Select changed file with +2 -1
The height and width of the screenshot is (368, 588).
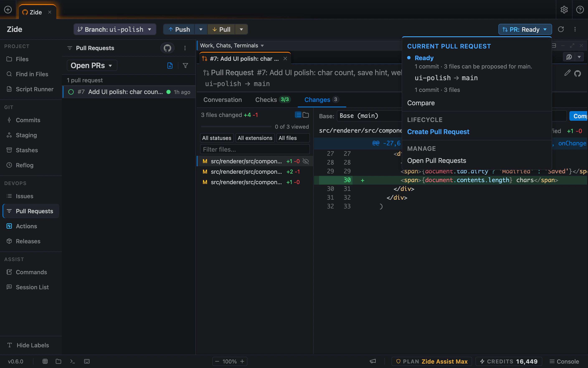pyautogui.click(x=255, y=172)
